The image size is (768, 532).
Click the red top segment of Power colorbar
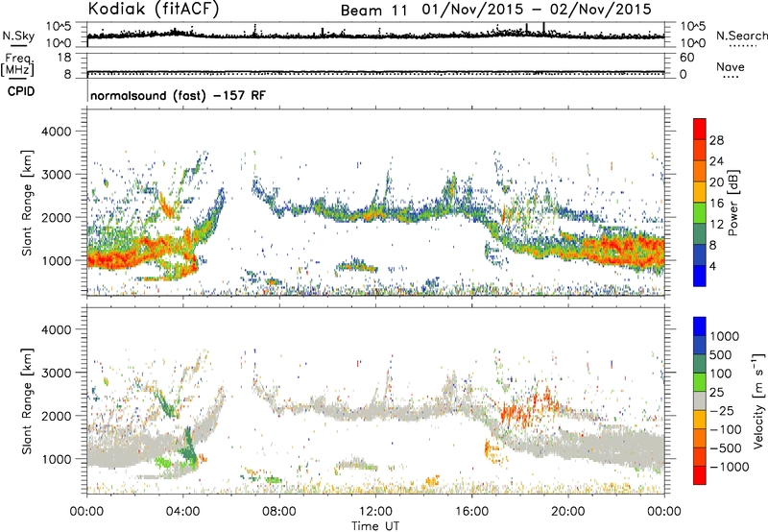(x=700, y=130)
